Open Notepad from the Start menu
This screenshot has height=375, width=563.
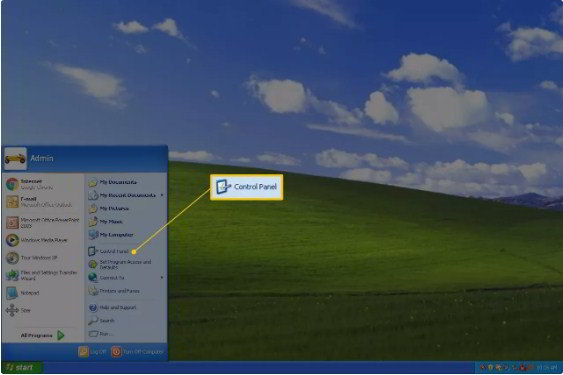pyautogui.click(x=22, y=293)
